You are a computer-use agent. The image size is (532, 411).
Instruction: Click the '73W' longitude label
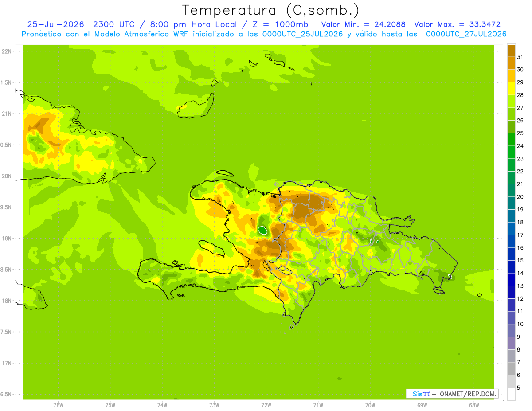pyautogui.click(x=214, y=405)
